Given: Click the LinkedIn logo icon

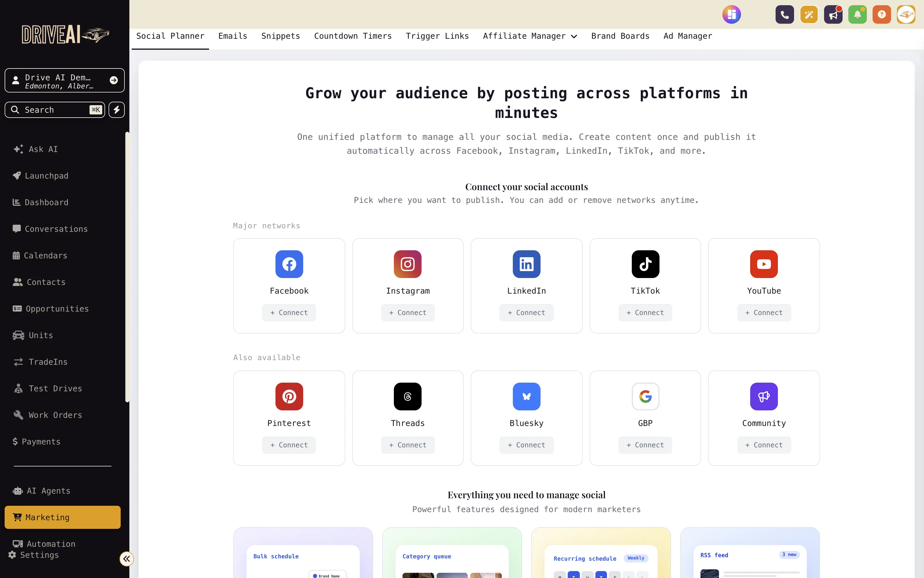Looking at the screenshot, I should 526,264.
